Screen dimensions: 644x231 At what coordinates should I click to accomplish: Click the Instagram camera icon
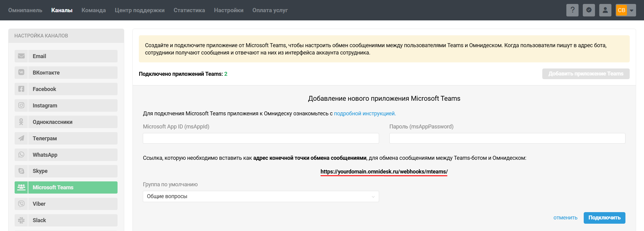[21, 105]
